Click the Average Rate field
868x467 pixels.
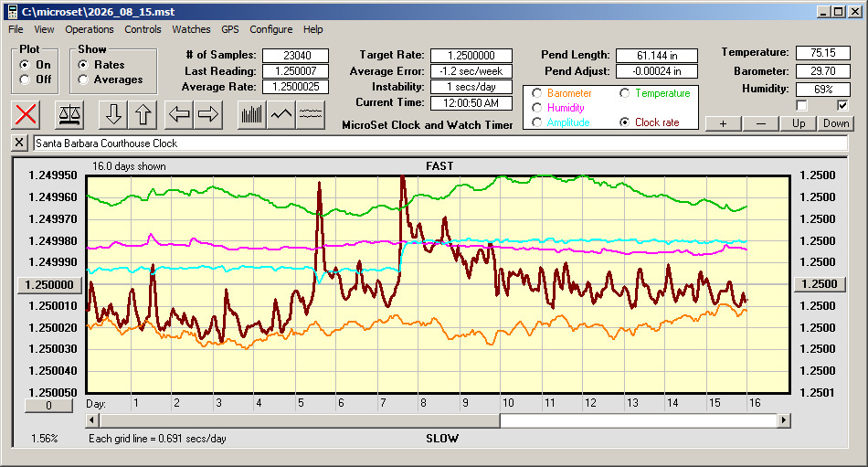coord(296,87)
